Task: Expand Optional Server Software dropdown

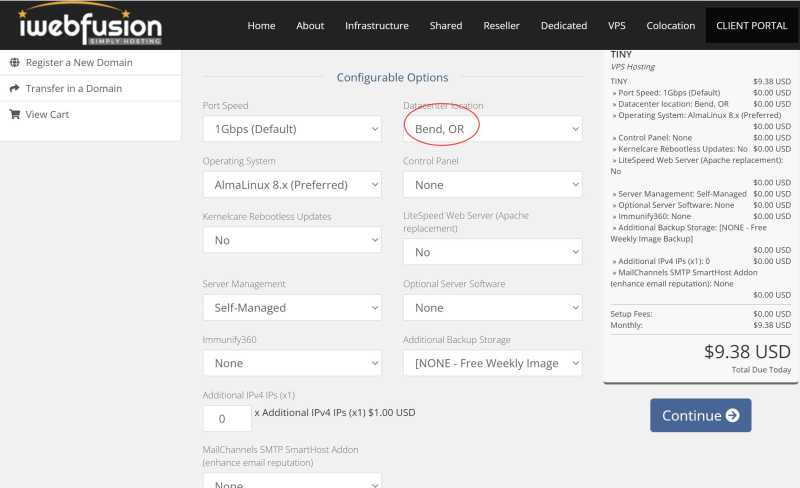Action: [492, 308]
